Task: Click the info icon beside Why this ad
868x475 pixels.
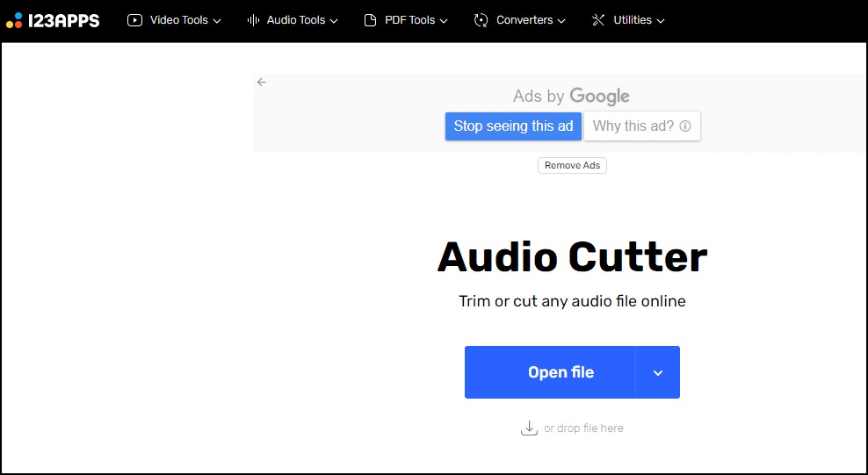Action: pos(684,126)
